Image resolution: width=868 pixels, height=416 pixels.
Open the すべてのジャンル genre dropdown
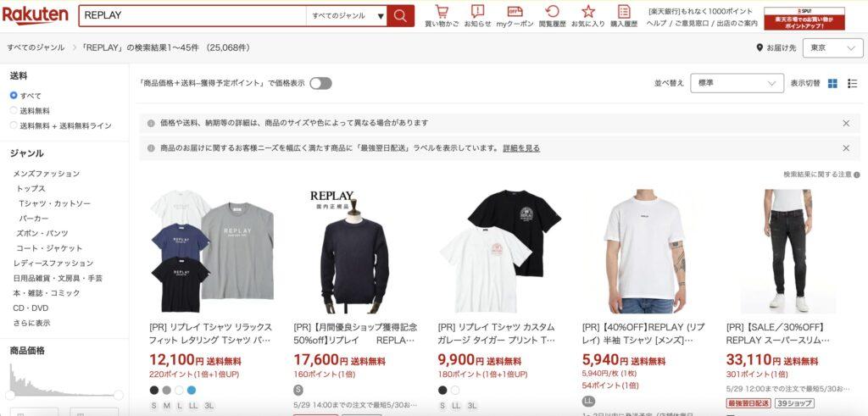pos(347,16)
